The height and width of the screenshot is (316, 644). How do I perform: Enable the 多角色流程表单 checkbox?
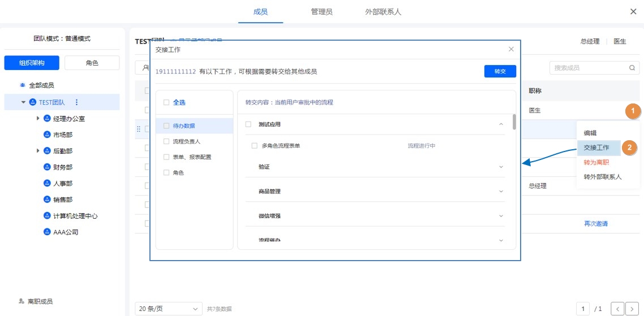pos(255,146)
